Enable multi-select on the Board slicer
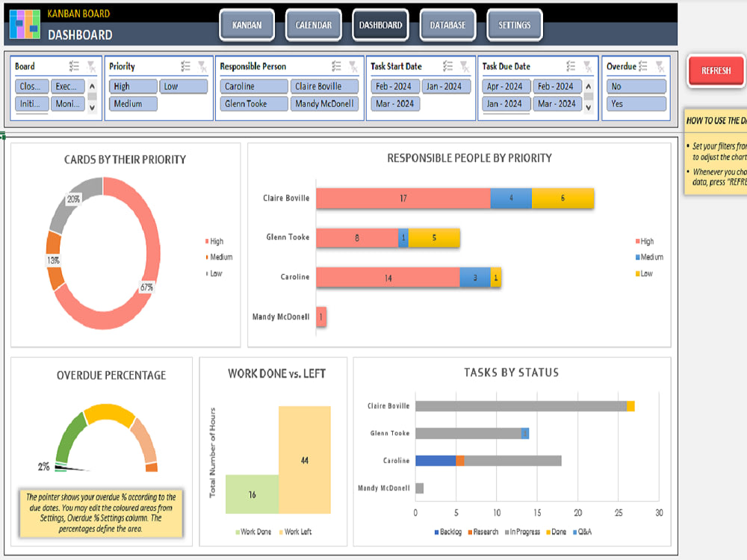 [72, 66]
